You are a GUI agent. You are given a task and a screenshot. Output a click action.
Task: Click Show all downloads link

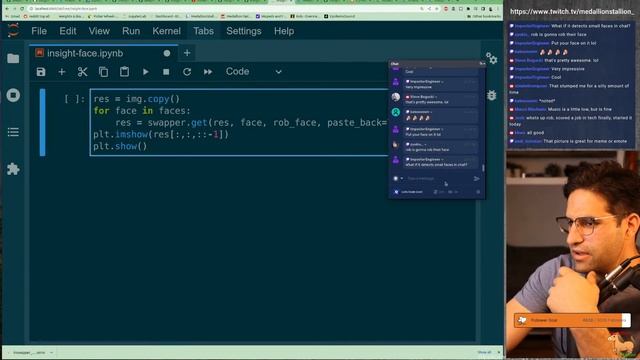[484, 352]
